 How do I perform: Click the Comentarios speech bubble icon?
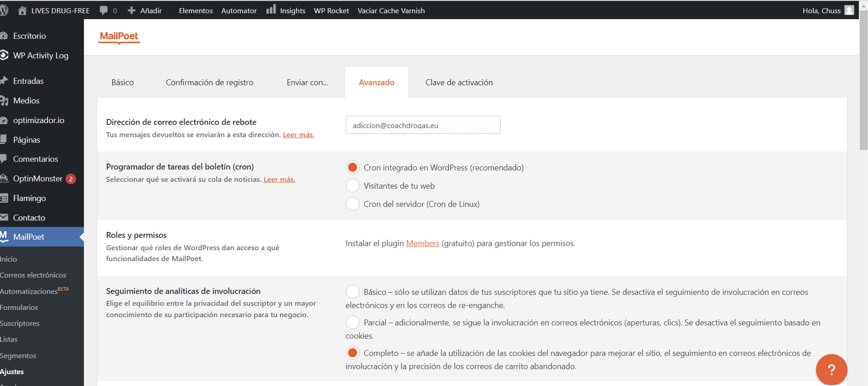tap(4, 159)
